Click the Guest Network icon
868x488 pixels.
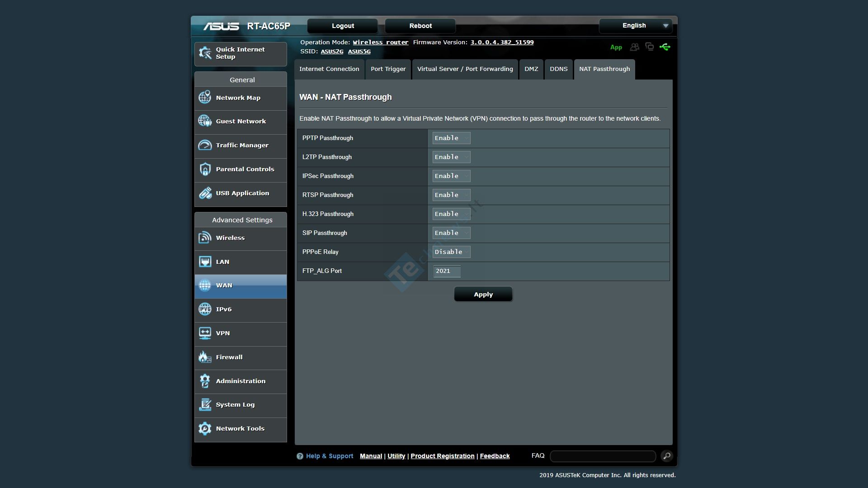click(205, 121)
